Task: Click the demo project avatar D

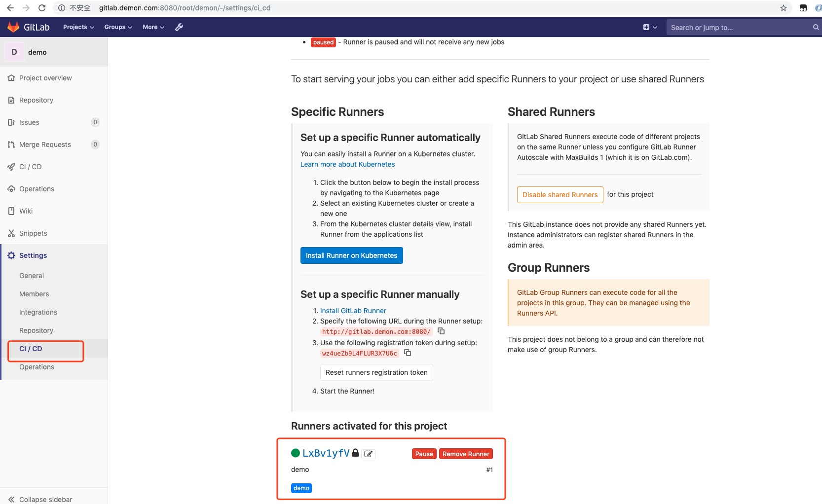Action: 14,52
